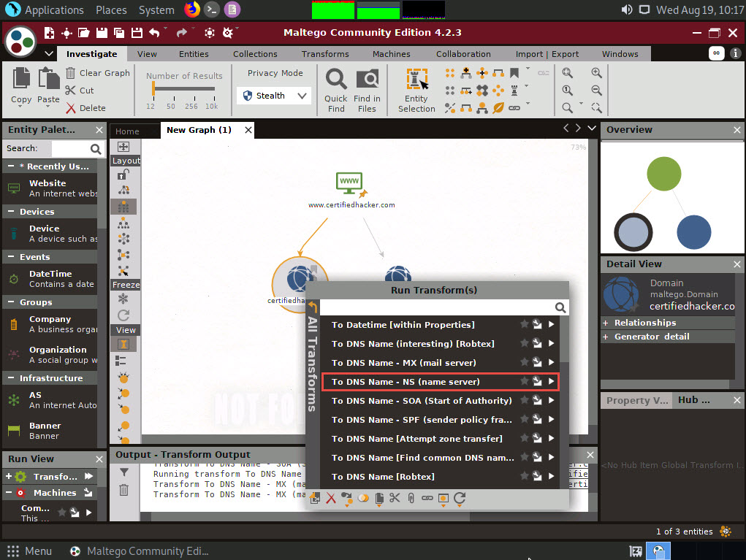746x560 pixels.
Task: Click Entity Palette search field
Action: (70, 148)
